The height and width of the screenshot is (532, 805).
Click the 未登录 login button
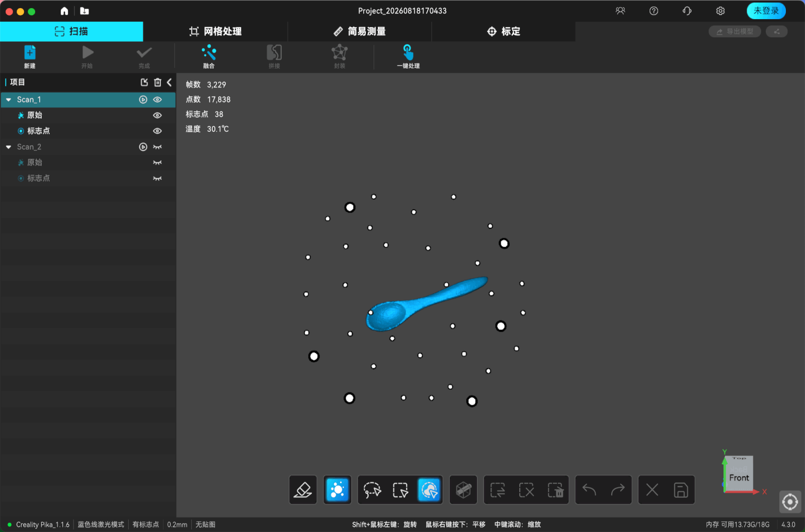point(766,11)
